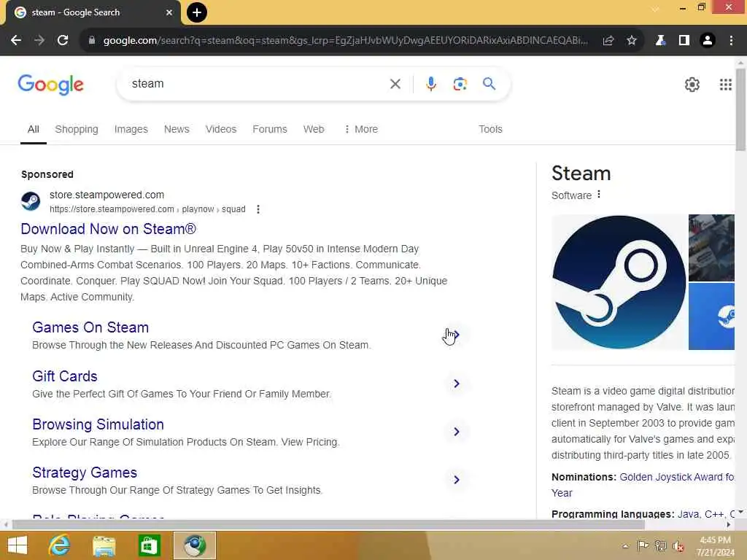Open options next to Software label
The width and height of the screenshot is (747, 560).
[599, 194]
